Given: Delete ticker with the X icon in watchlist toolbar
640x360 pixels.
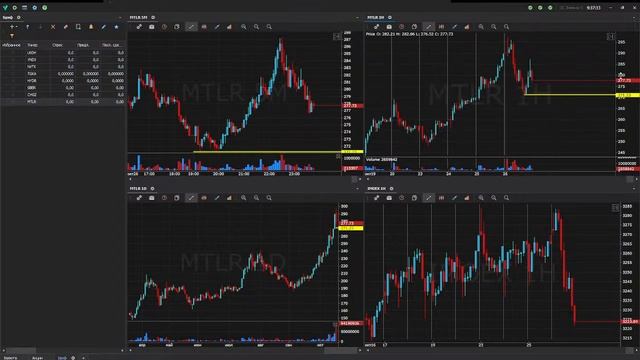Looking at the screenshot, I should tap(53, 27).
